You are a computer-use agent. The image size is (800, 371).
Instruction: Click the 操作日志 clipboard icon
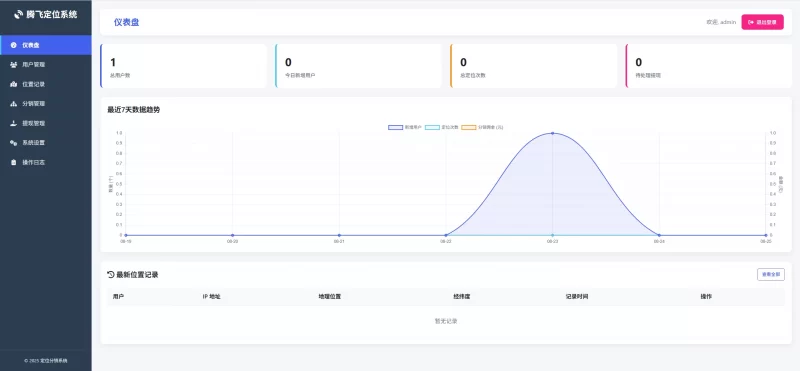point(14,162)
